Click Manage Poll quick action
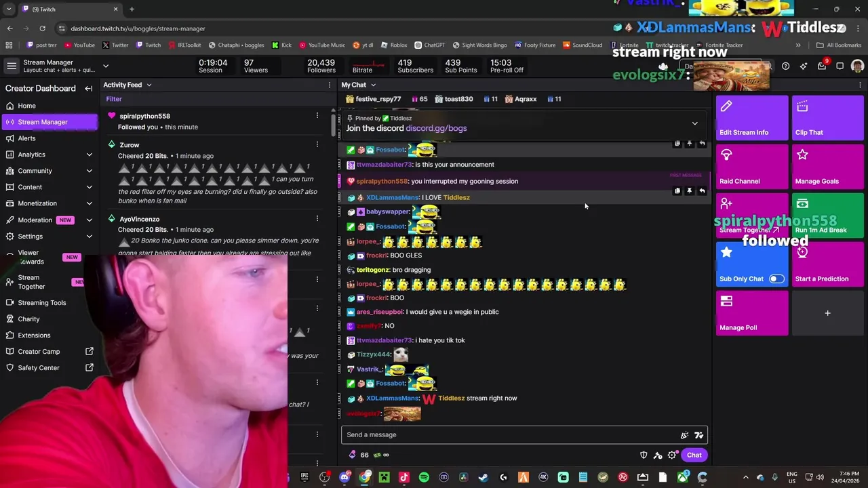 pos(752,313)
